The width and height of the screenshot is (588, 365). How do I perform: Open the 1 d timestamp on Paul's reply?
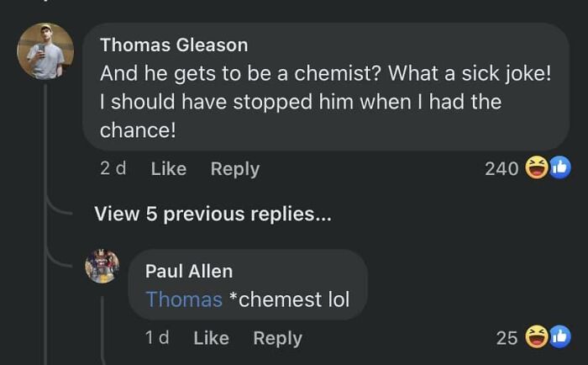157,337
